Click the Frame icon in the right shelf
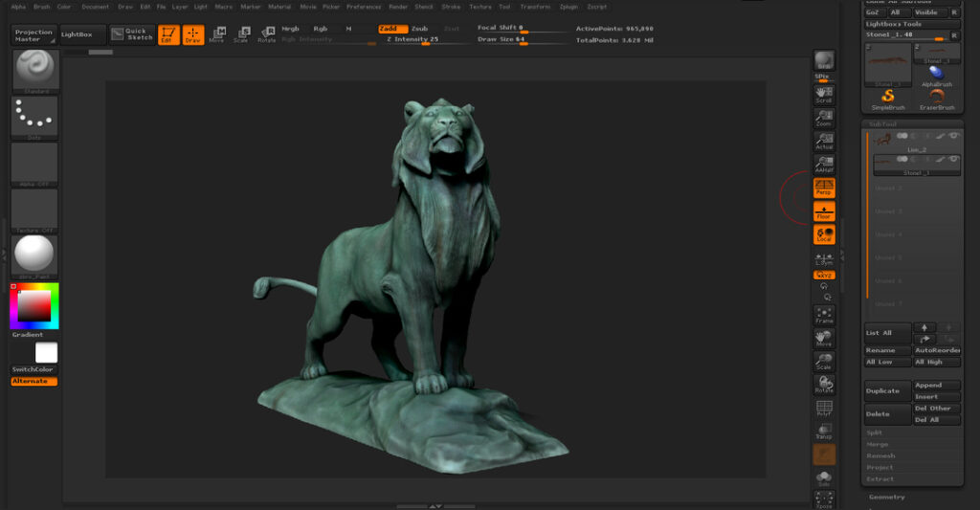Viewport: 980px width, 510px height. [823, 315]
